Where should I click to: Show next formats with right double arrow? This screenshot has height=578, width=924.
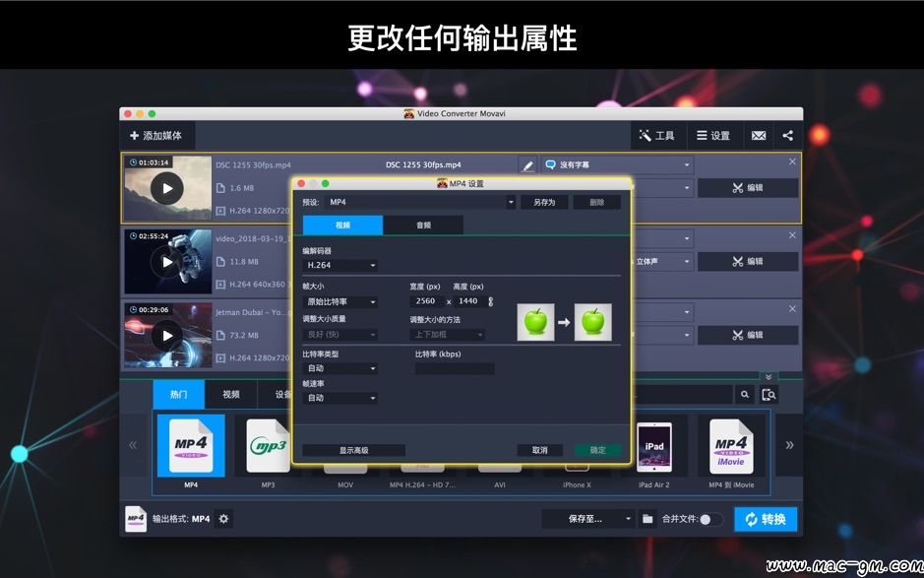pos(789,445)
